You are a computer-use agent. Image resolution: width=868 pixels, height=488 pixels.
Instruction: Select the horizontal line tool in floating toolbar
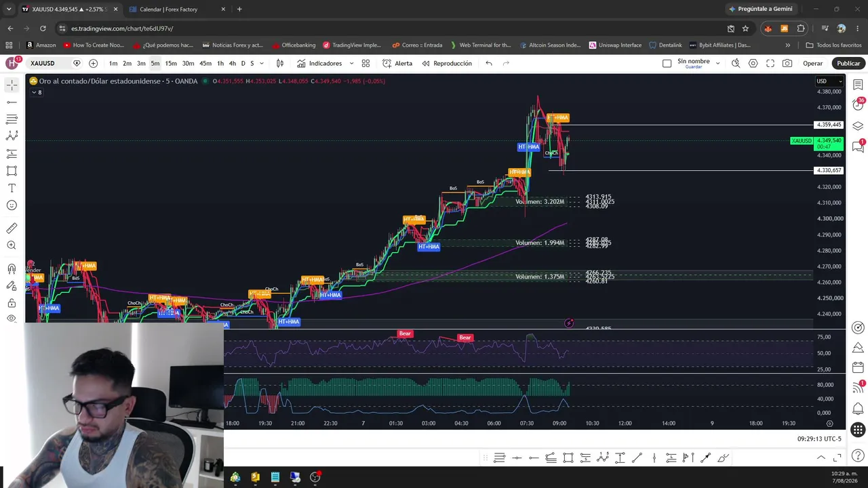pyautogui.click(x=517, y=458)
